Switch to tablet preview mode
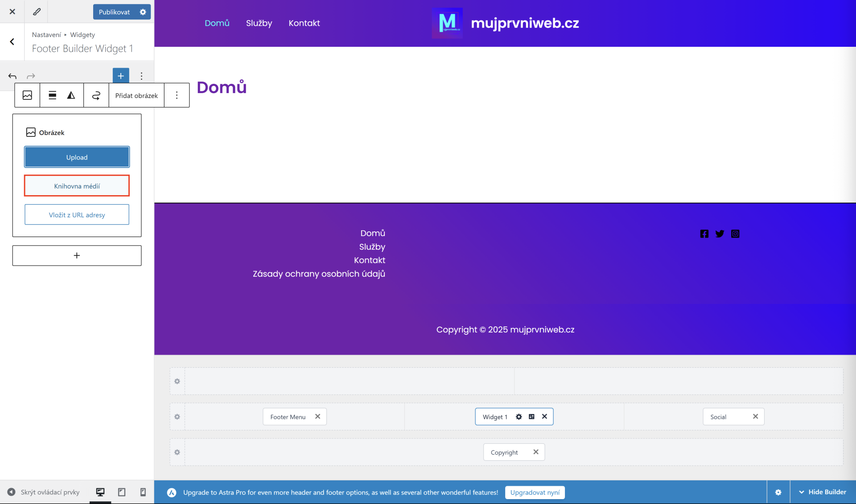 (x=121, y=492)
